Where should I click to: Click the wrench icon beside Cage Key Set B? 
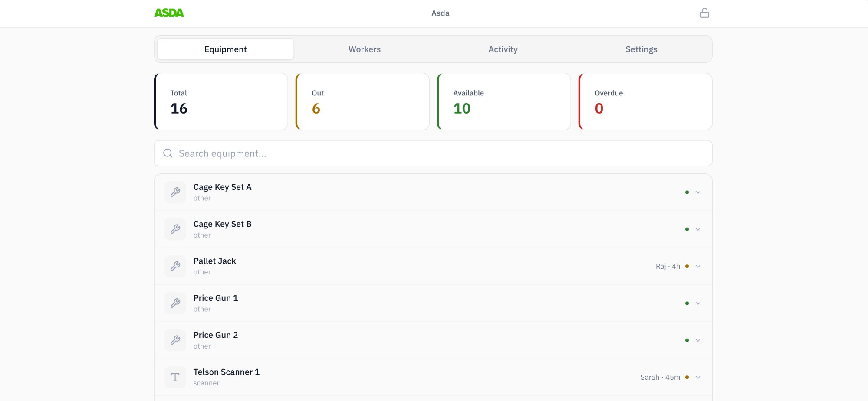175,229
